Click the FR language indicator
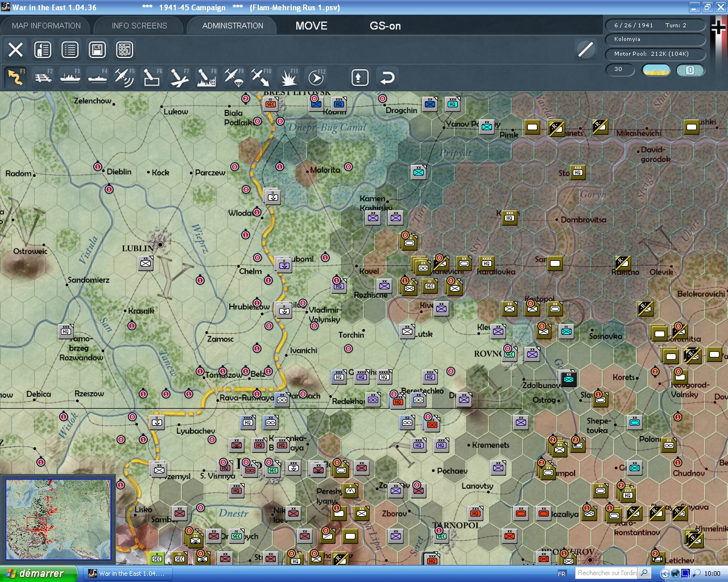728x582 pixels. (562, 573)
